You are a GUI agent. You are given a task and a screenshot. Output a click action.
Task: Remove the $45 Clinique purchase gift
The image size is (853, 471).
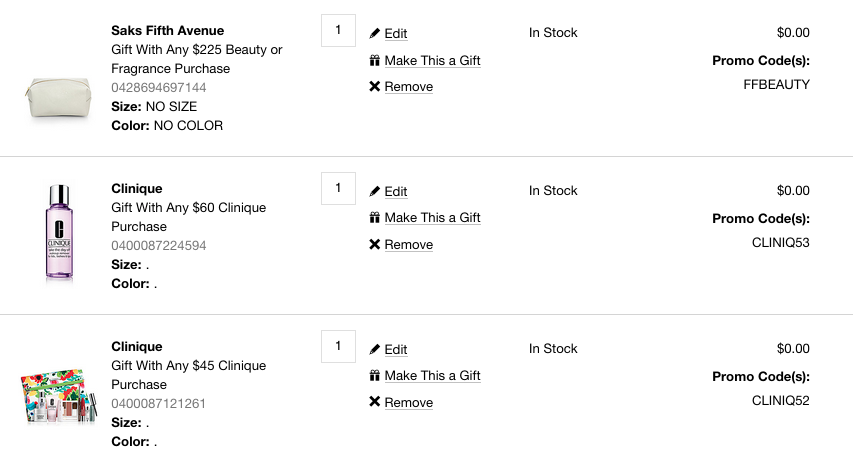[x=409, y=402]
